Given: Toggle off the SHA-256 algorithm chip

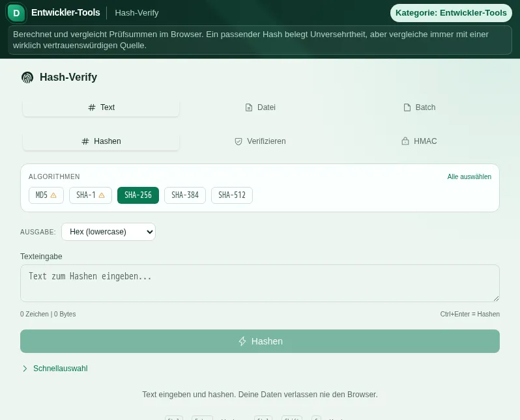Looking at the screenshot, I should coord(138,195).
